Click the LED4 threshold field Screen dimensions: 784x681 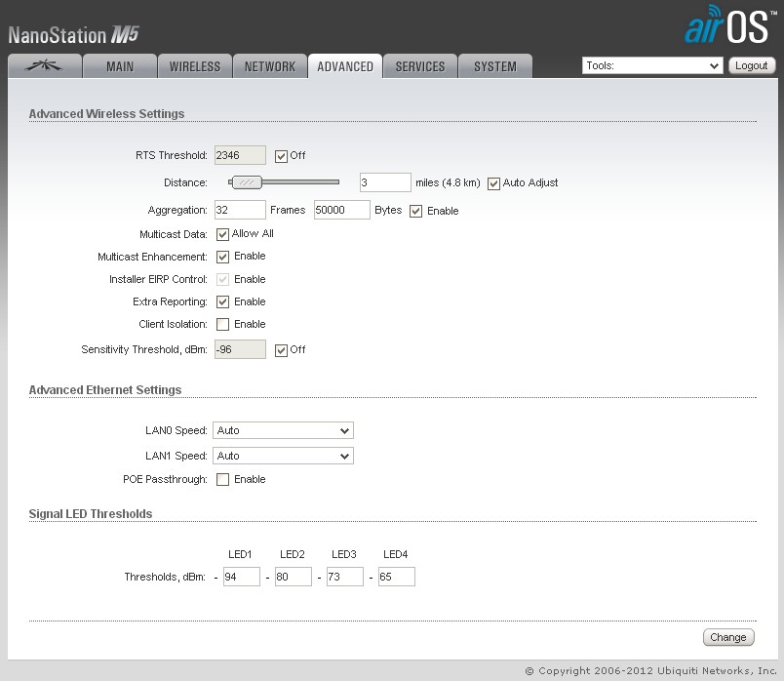[x=397, y=577]
